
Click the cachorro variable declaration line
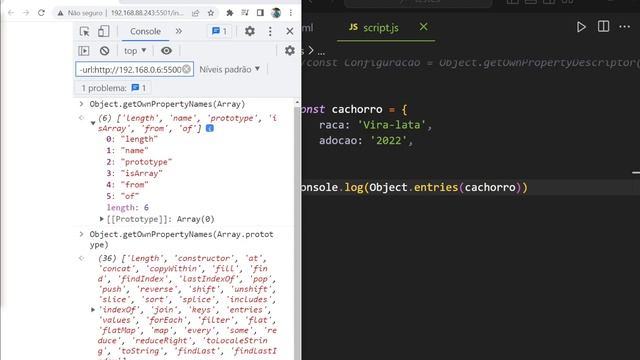354,109
